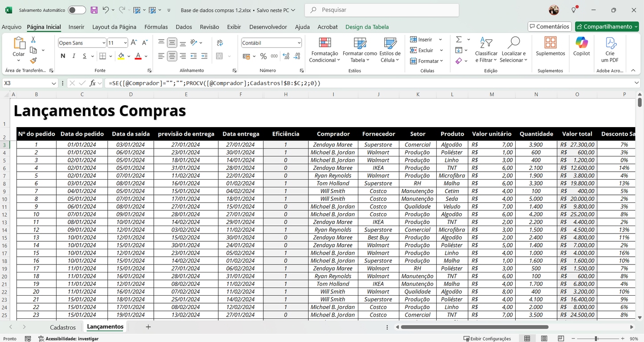Click the horizontal scrollbar below the table
The width and height of the screenshot is (644, 342).
coord(472,327)
